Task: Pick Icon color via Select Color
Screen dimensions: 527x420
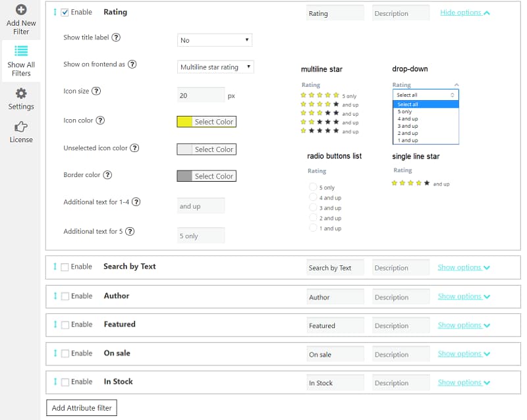Action: [206, 122]
